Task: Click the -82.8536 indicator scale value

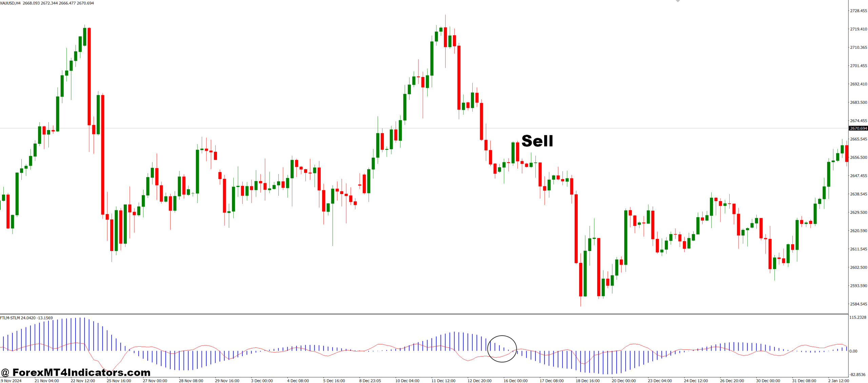Action: [x=857, y=375]
